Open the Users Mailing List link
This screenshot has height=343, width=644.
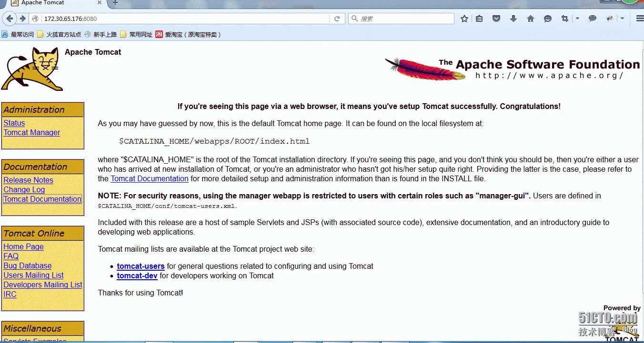click(x=33, y=275)
